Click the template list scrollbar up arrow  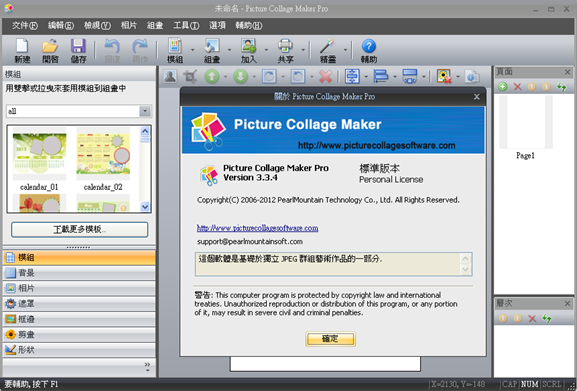click(145, 131)
